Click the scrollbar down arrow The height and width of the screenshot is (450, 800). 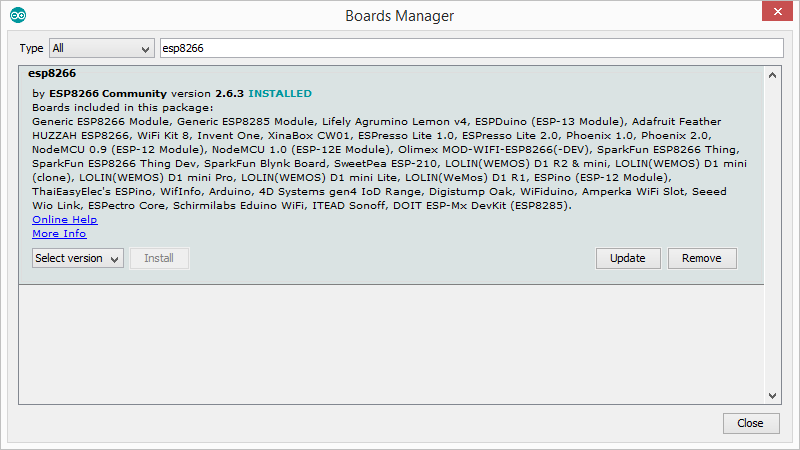point(772,395)
